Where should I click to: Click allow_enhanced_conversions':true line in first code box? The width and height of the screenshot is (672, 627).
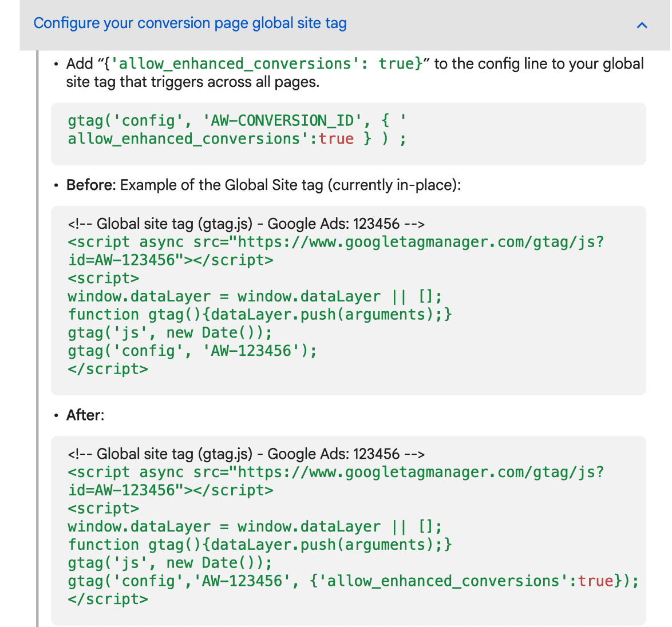236,139
